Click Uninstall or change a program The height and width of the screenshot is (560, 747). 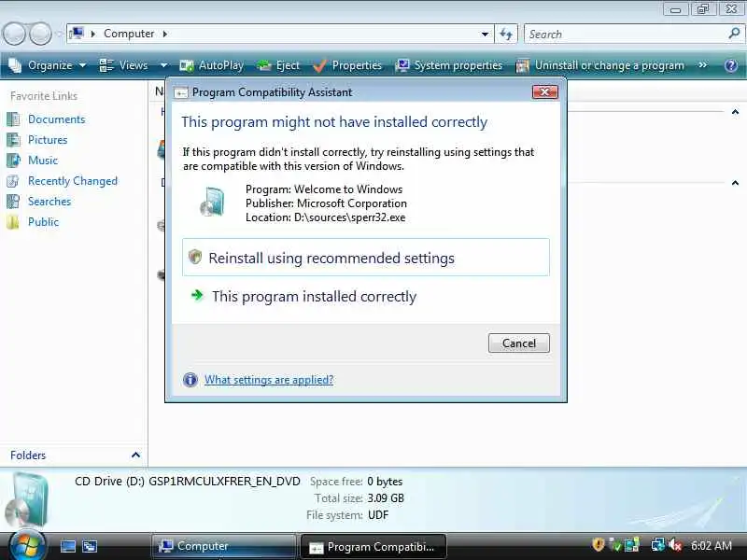coord(600,65)
